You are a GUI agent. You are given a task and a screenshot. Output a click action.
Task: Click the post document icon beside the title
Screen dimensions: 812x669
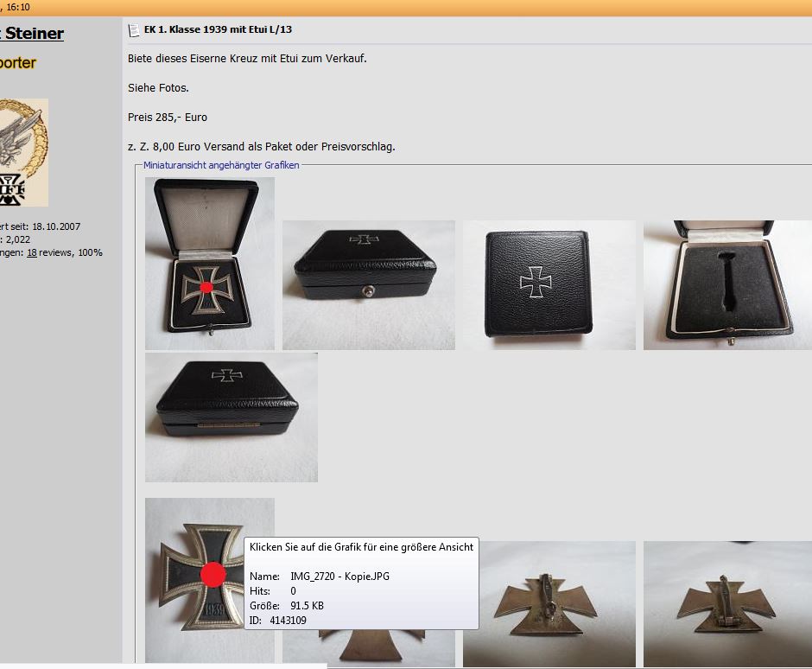click(134, 30)
